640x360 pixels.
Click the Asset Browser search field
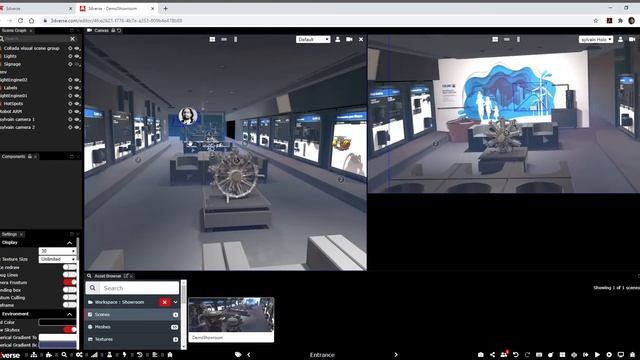132,288
